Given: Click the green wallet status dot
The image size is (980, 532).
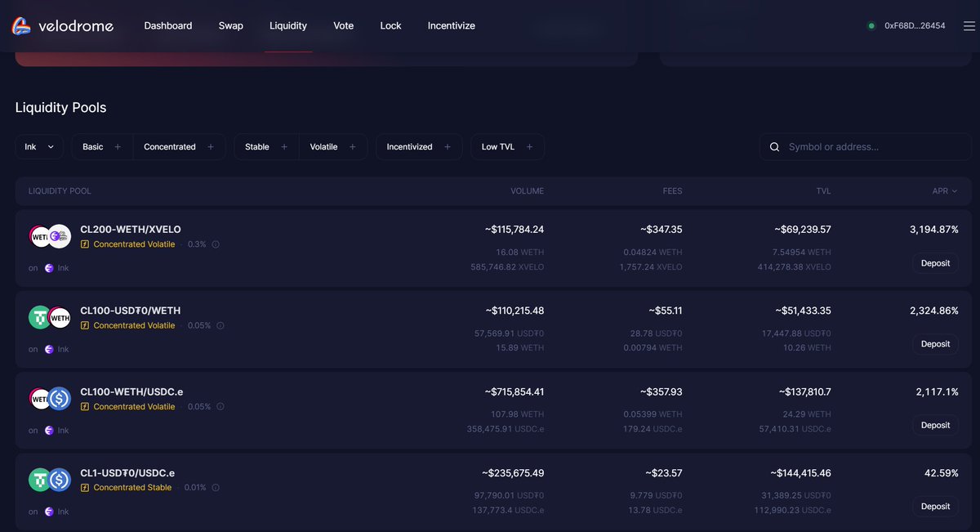Looking at the screenshot, I should 872,26.
